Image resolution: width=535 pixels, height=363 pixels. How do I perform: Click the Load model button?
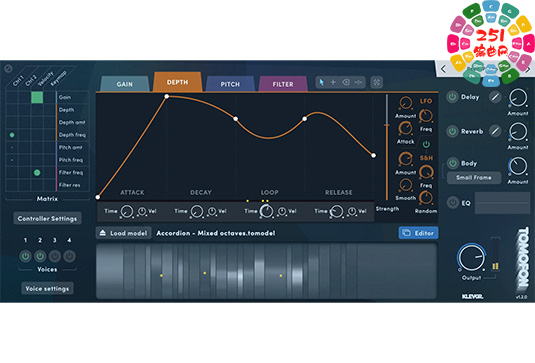click(124, 233)
